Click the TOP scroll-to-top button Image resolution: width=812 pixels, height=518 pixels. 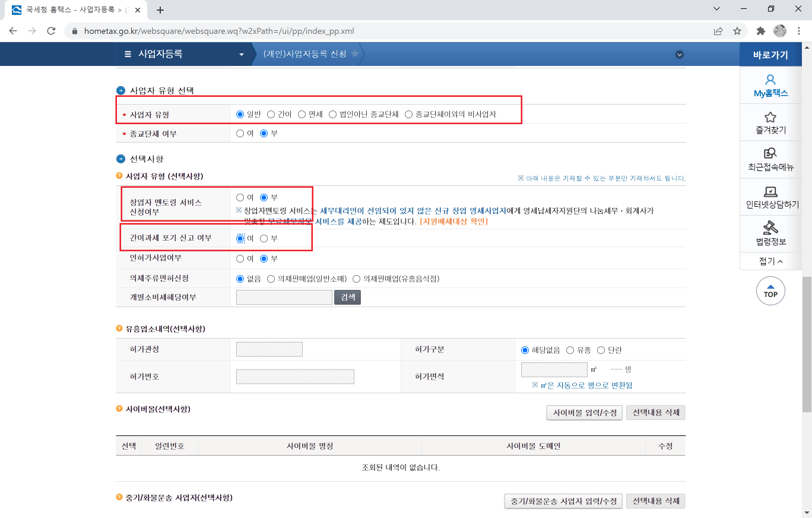click(770, 291)
